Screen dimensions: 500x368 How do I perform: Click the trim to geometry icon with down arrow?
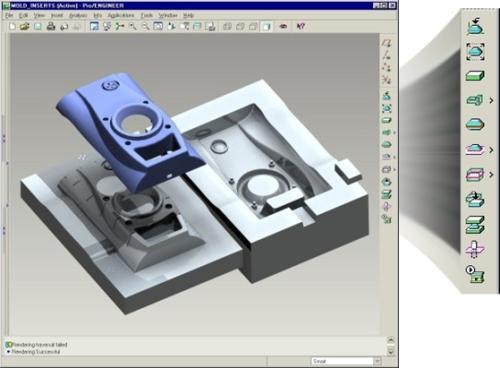point(475,199)
